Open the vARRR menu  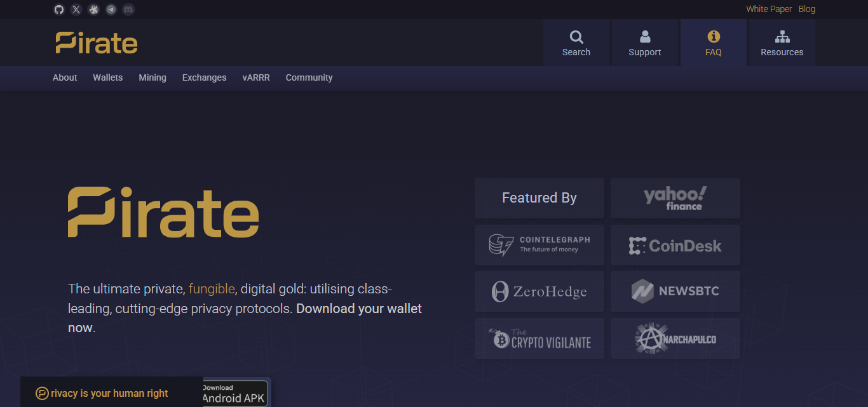(x=256, y=77)
